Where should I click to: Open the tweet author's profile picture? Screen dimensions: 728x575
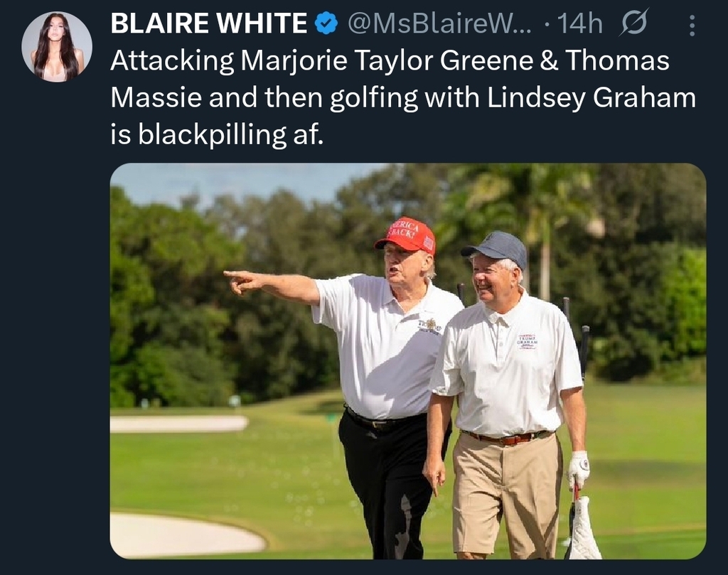pos(56,47)
